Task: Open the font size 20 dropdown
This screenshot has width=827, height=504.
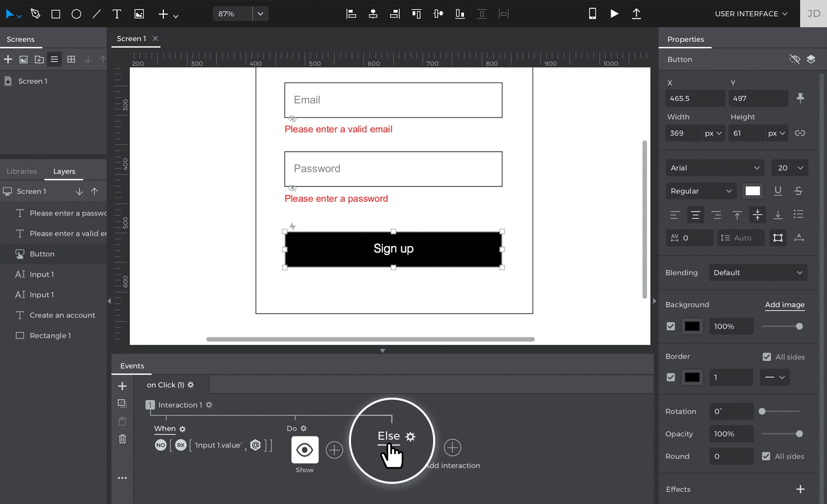Action: (x=790, y=168)
